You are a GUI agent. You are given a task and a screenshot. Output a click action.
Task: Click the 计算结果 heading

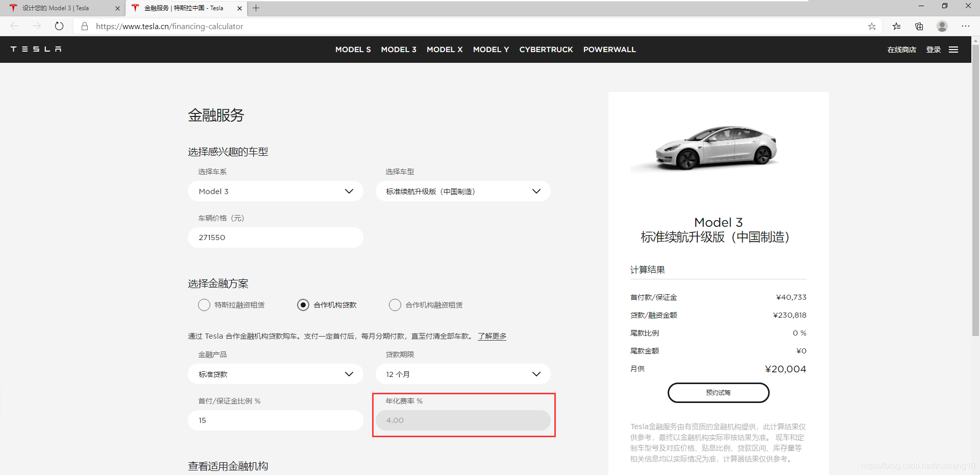pos(648,270)
